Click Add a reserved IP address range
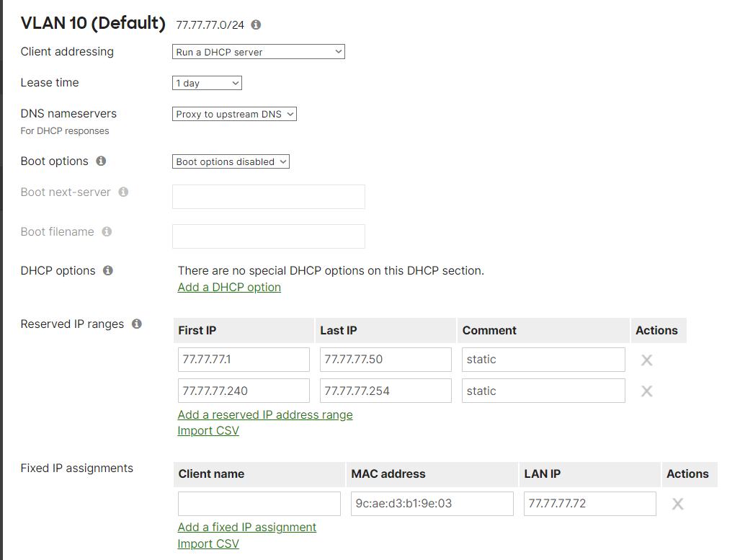This screenshot has width=740, height=560. pyautogui.click(x=264, y=414)
